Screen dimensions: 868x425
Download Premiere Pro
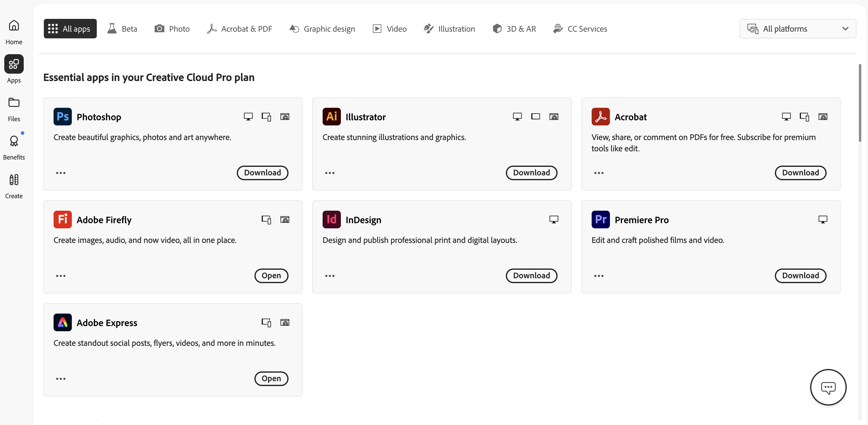click(x=801, y=276)
